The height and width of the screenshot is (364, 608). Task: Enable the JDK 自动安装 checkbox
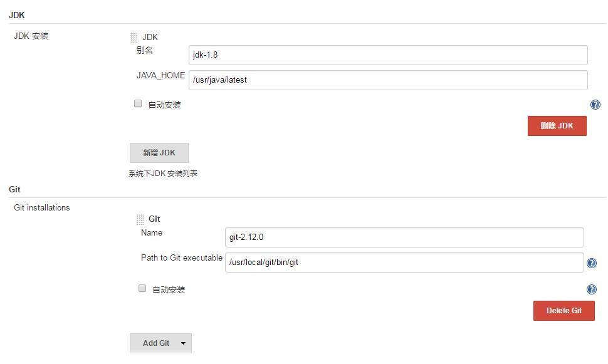[138, 104]
